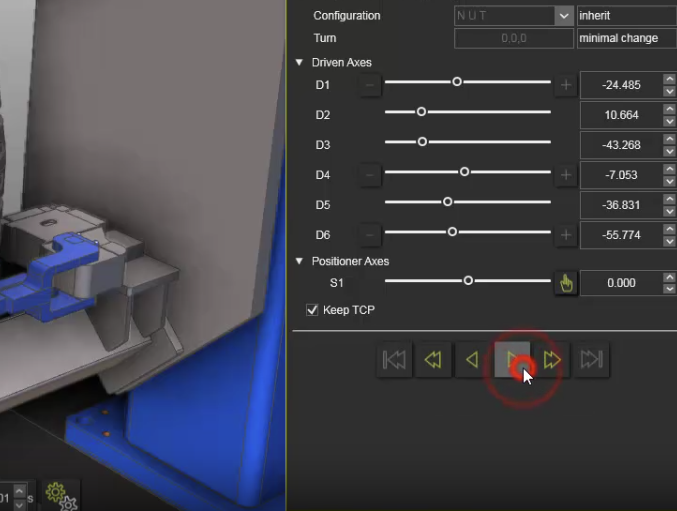Jump to first point with skip-to-start button
This screenshot has width=677, height=511.
coord(394,360)
